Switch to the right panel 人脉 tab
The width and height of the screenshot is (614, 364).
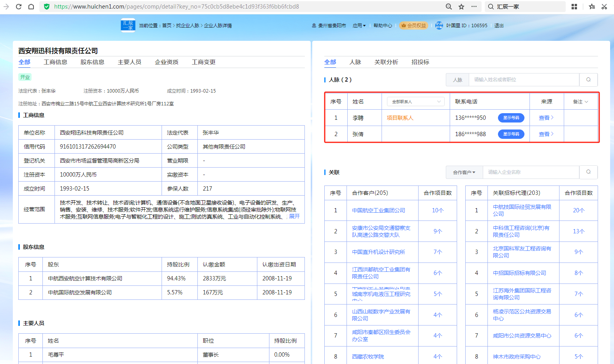click(x=355, y=62)
